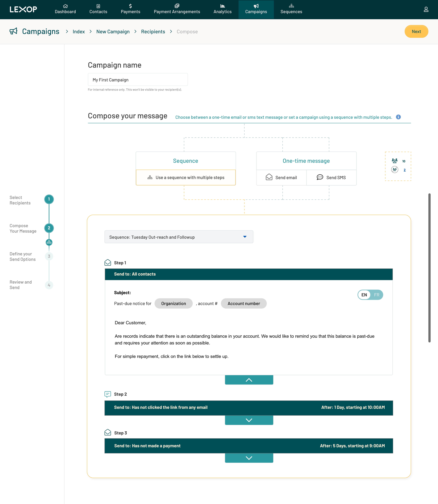Select the Send email option
Image resolution: width=438 pixels, height=504 pixels.
pyautogui.click(x=281, y=178)
